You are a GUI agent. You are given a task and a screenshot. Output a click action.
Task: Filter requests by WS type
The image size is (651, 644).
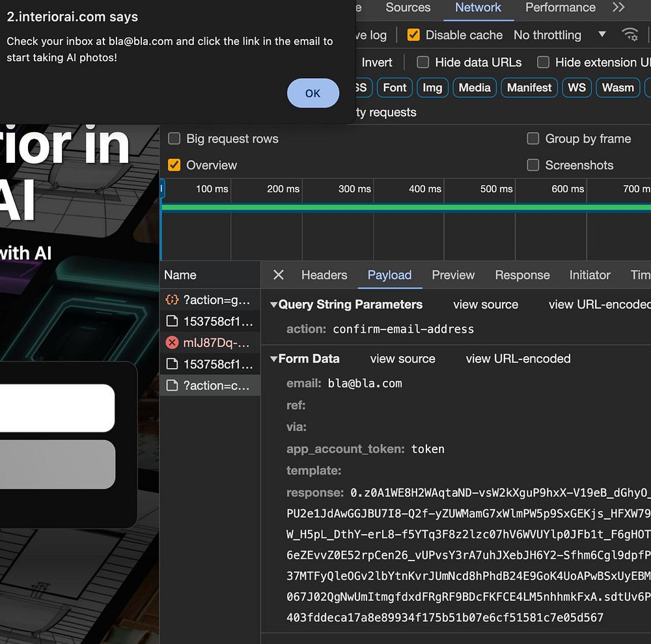(x=577, y=88)
